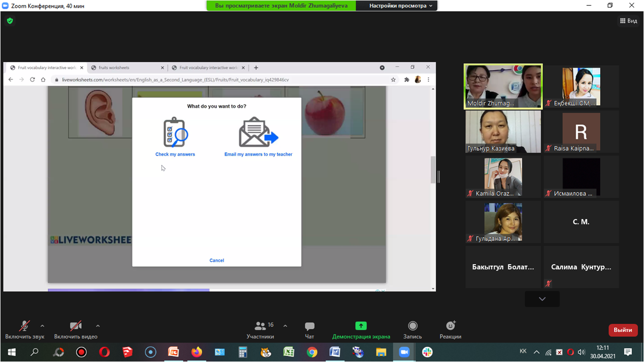Screen dimensions: 644x362
Task: Leave the meeting with the red button
Action: [x=623, y=330]
